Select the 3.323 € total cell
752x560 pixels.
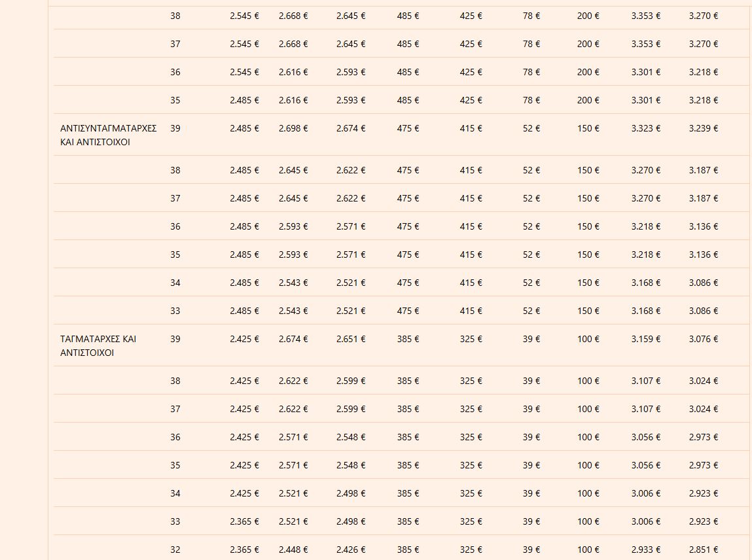645,129
